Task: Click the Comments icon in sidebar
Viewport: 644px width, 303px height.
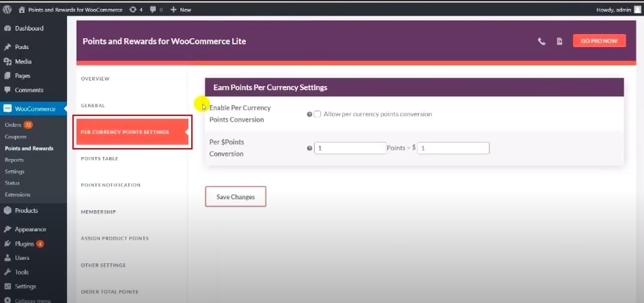Action: [x=8, y=90]
